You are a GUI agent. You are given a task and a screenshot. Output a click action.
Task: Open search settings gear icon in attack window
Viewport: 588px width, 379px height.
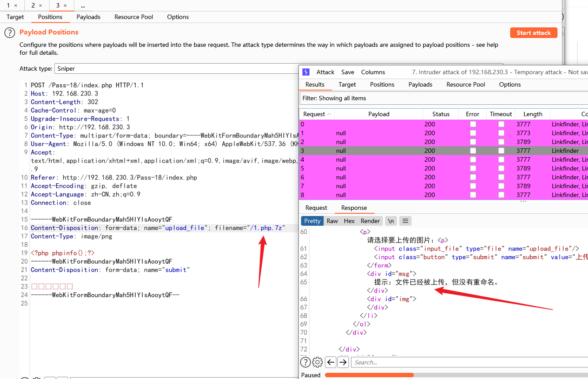coord(317,362)
